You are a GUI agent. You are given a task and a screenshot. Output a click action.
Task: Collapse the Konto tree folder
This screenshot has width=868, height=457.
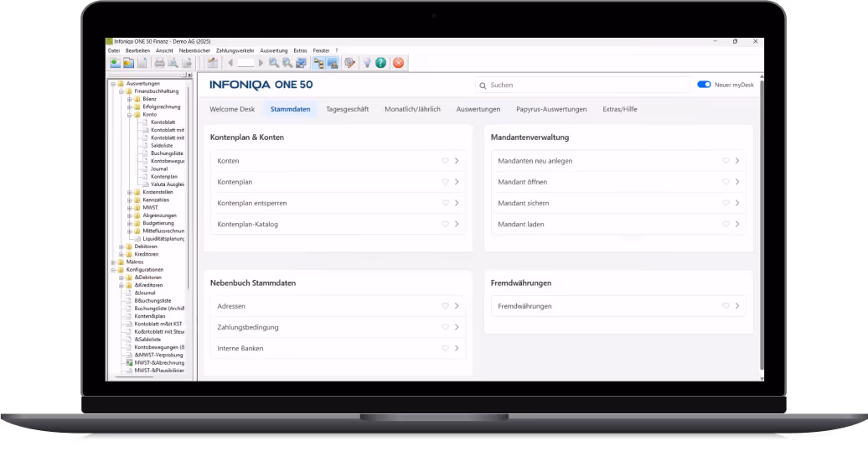130,115
